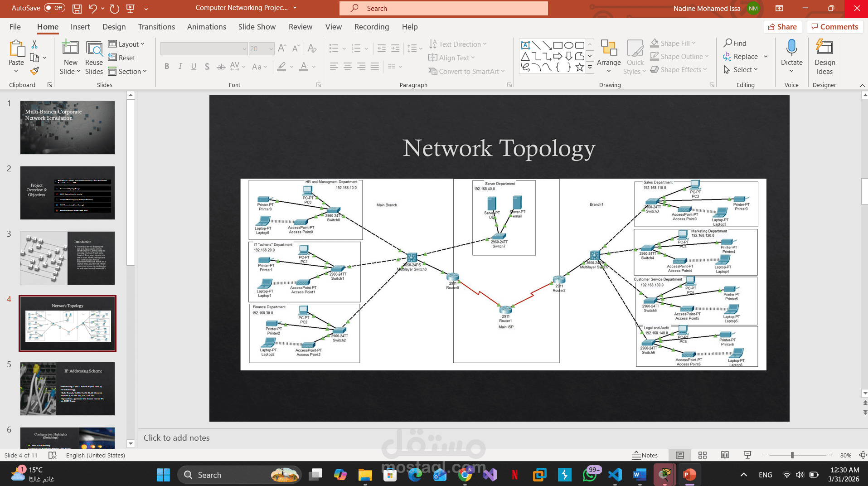Screen dimensions: 868x486
Task: Toggle Underline formatting
Action: [194, 67]
